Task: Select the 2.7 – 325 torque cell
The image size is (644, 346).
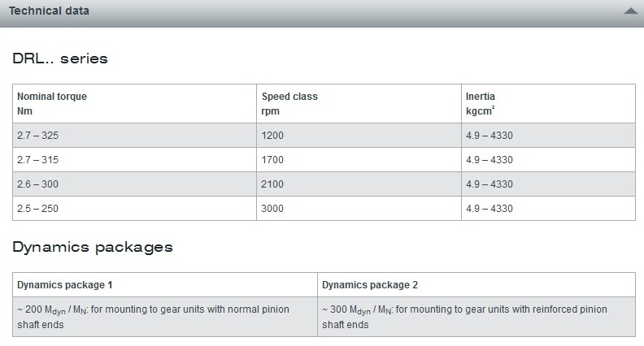Action: 134,136
